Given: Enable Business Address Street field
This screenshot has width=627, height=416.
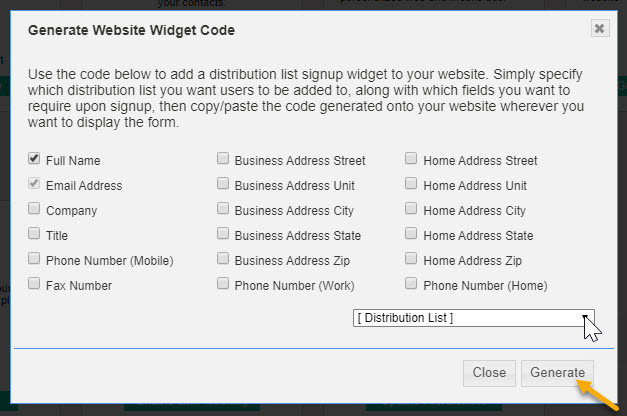Looking at the screenshot, I should point(223,158).
